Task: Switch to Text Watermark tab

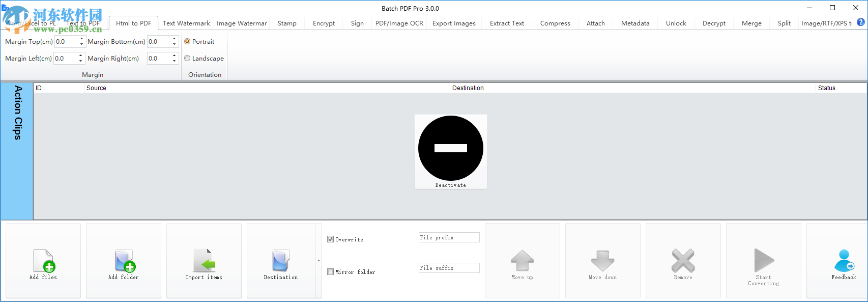Action: [x=186, y=23]
